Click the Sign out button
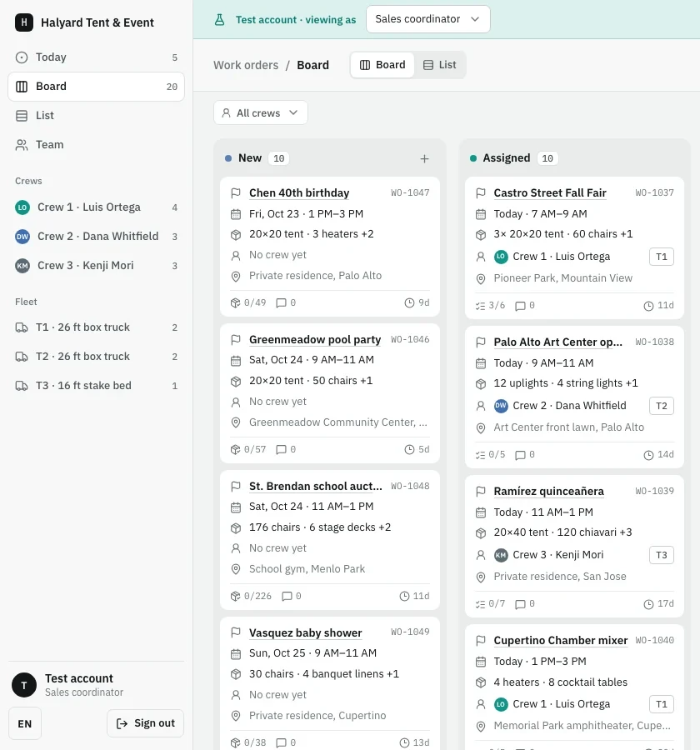The width and height of the screenshot is (700, 750). 146,723
